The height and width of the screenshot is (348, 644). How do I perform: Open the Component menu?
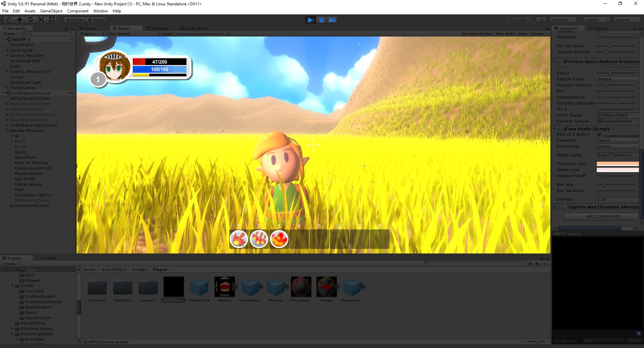point(78,11)
